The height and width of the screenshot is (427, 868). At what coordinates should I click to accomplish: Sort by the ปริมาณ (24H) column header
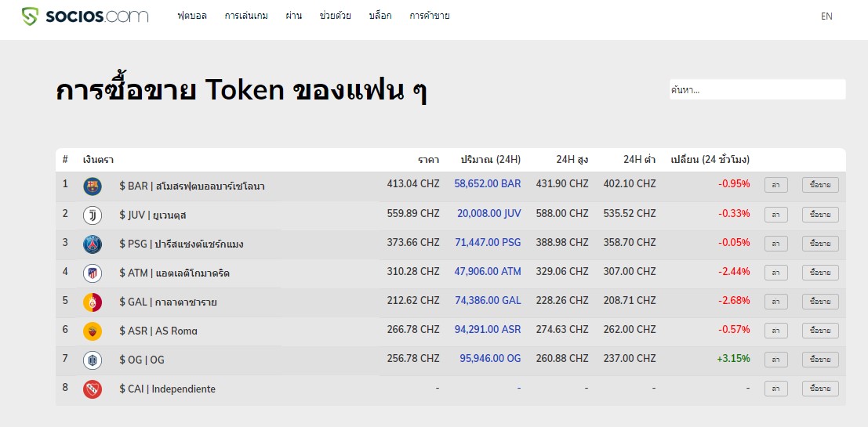491,160
